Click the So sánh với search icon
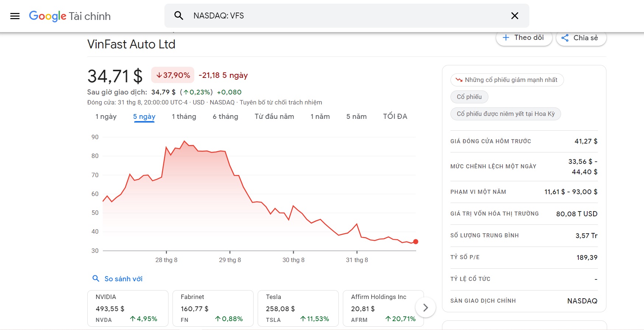Image resolution: width=644 pixels, height=330 pixels. click(96, 279)
